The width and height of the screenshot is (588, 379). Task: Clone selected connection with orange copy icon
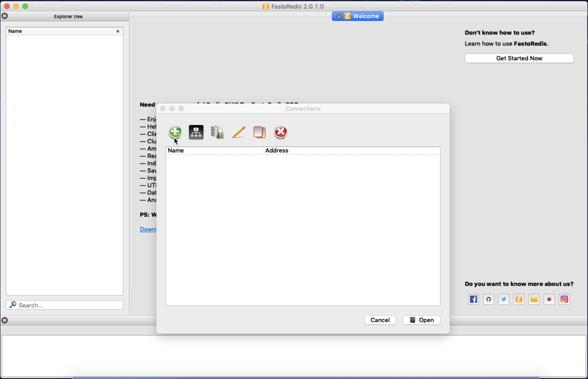point(259,132)
